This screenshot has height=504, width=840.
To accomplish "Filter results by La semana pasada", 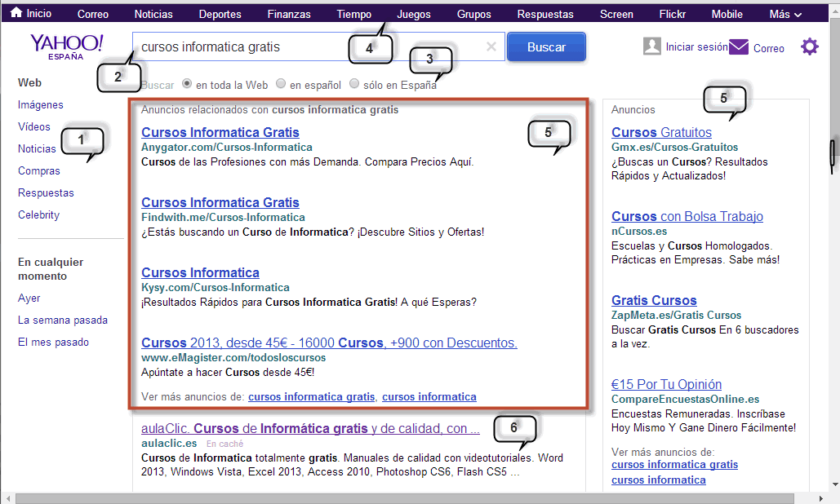I will point(63,320).
